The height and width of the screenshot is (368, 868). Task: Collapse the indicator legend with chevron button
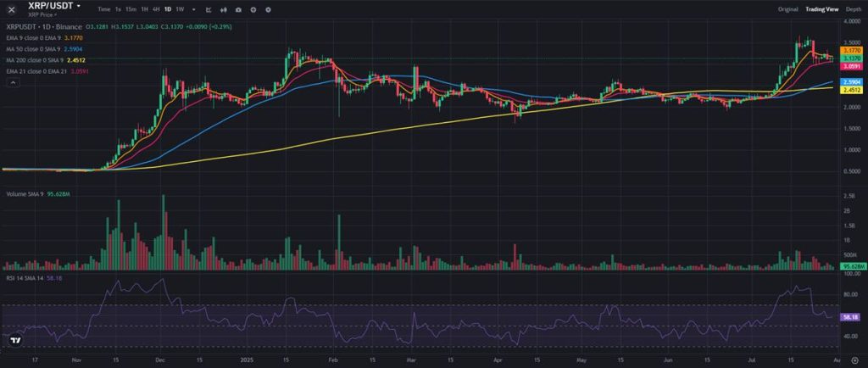pyautogui.click(x=13, y=82)
